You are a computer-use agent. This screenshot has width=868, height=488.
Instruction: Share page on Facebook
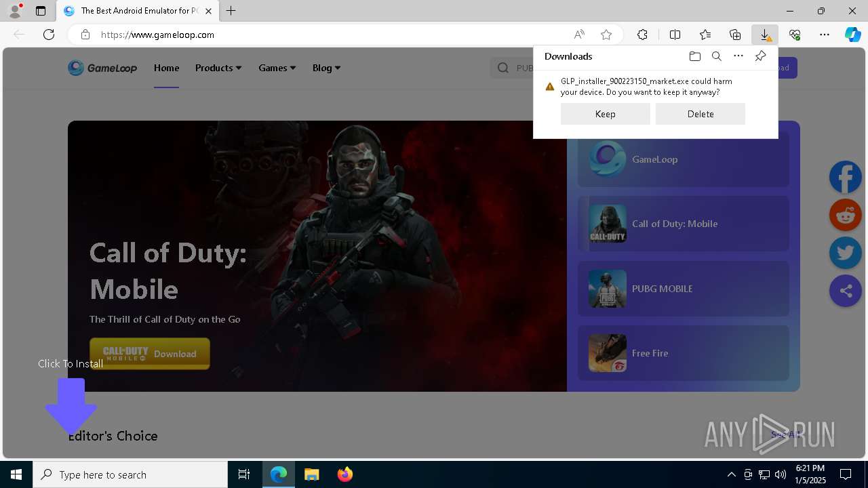pos(846,177)
